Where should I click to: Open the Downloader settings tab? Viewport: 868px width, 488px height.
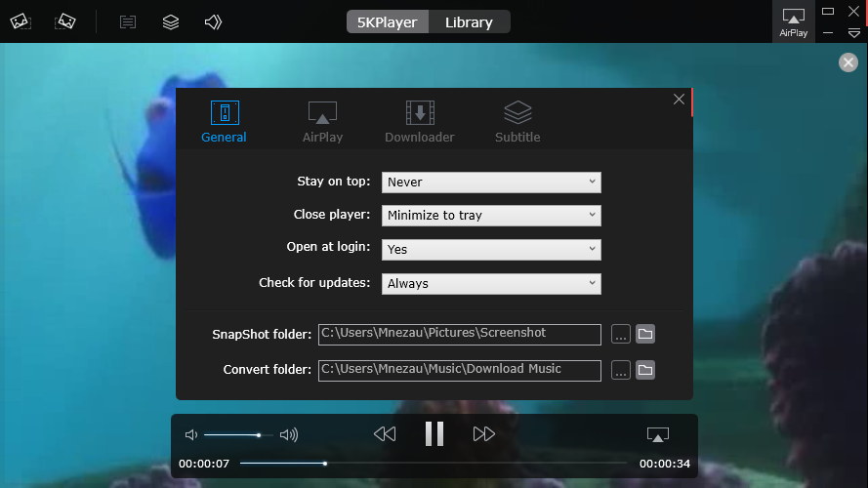tap(420, 122)
